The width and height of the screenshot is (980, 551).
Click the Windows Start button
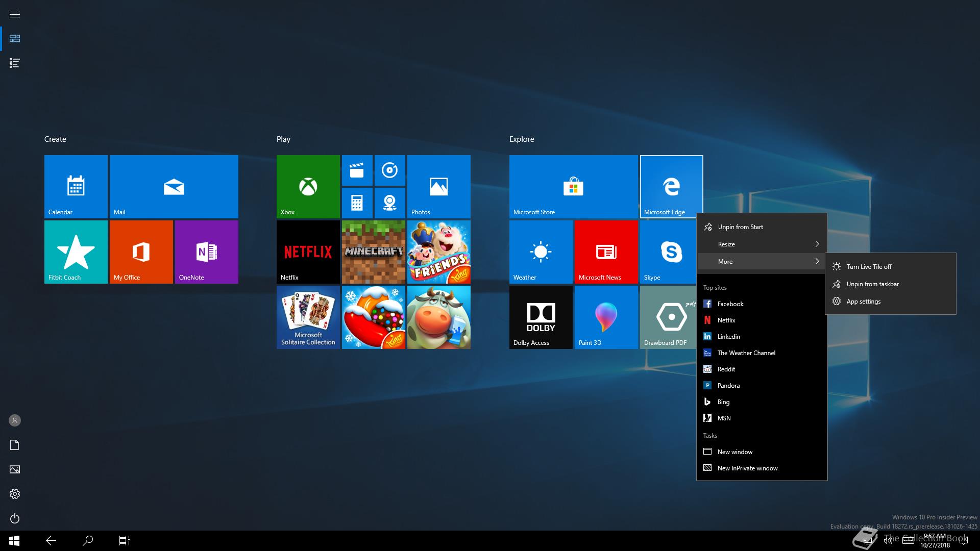click(x=14, y=541)
